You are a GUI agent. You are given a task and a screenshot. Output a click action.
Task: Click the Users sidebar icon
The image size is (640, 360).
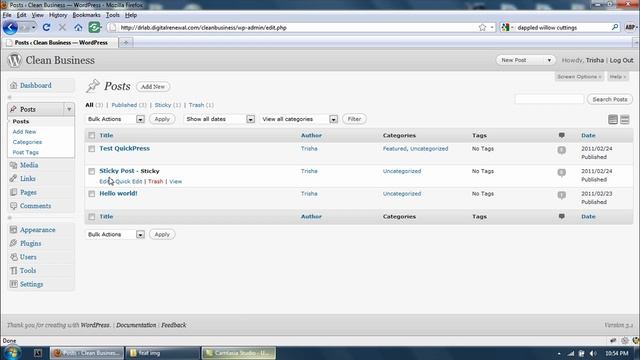[13, 257]
